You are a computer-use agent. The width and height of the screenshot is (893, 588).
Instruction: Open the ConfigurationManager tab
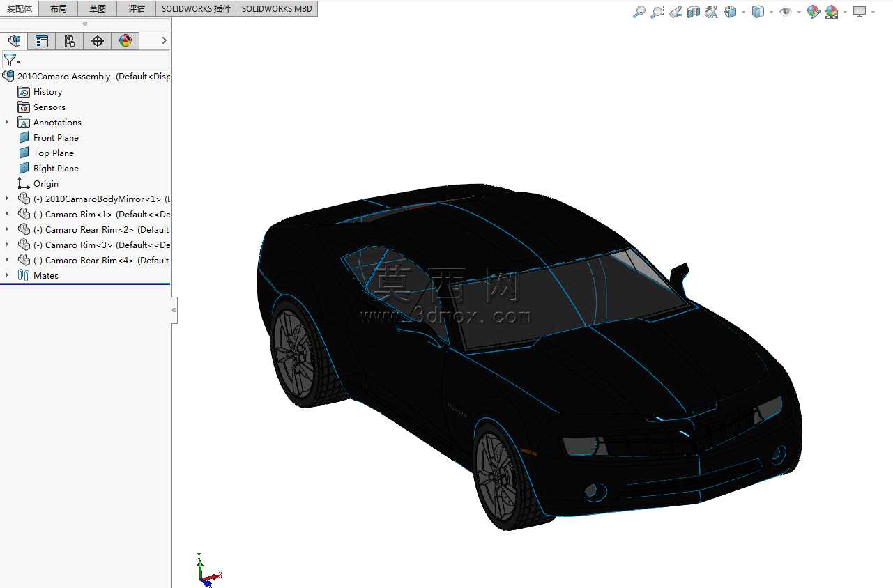pyautogui.click(x=70, y=41)
